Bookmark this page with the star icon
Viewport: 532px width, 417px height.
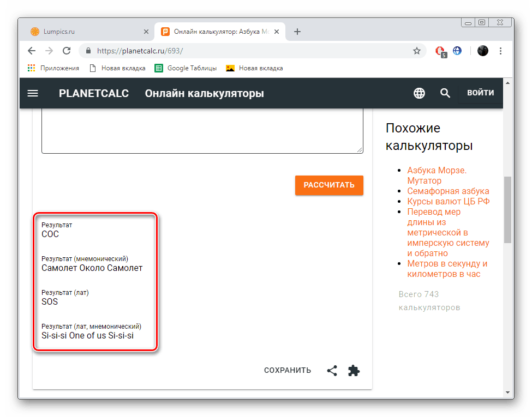click(x=417, y=51)
